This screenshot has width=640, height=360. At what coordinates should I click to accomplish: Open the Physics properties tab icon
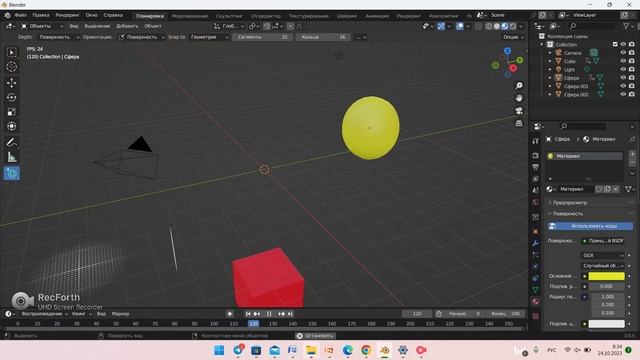[x=536, y=267]
